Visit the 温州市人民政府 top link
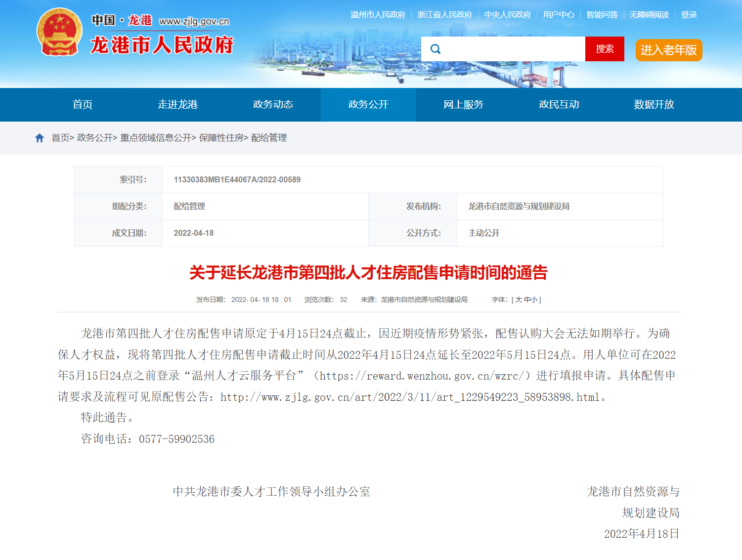This screenshot has height=560, width=742. (378, 15)
